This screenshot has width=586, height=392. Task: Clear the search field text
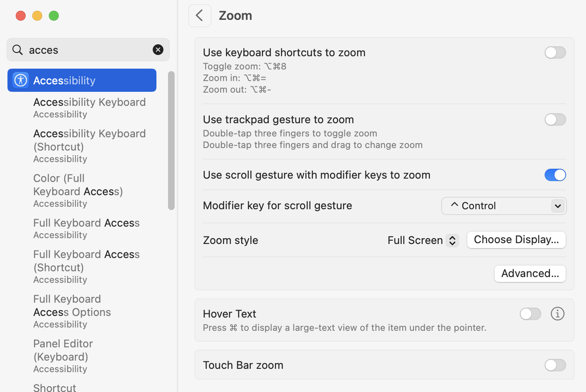tap(158, 50)
